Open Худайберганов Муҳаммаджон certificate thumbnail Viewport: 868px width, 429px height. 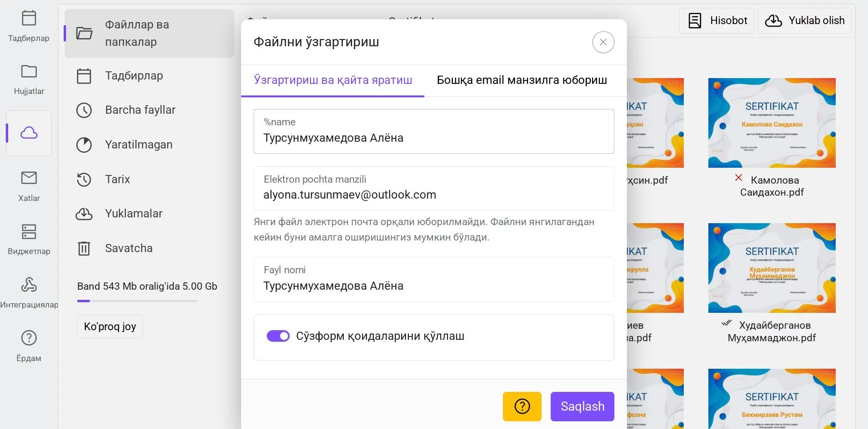click(772, 268)
